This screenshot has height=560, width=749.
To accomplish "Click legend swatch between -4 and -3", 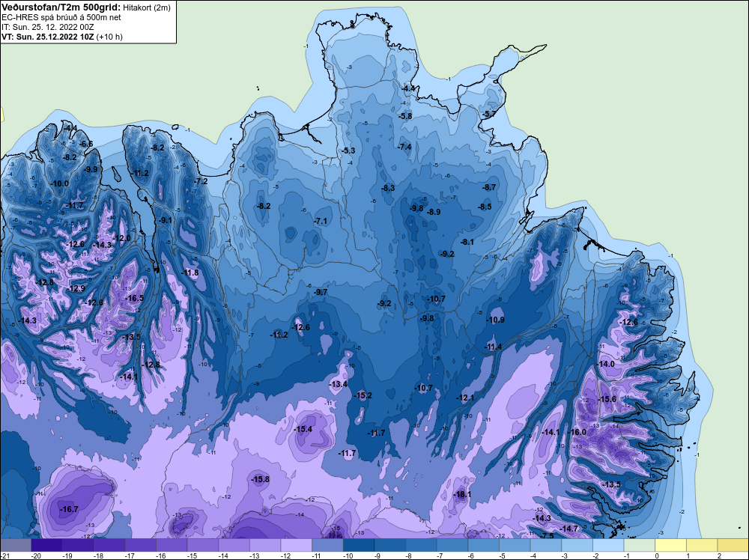I will click(546, 545).
